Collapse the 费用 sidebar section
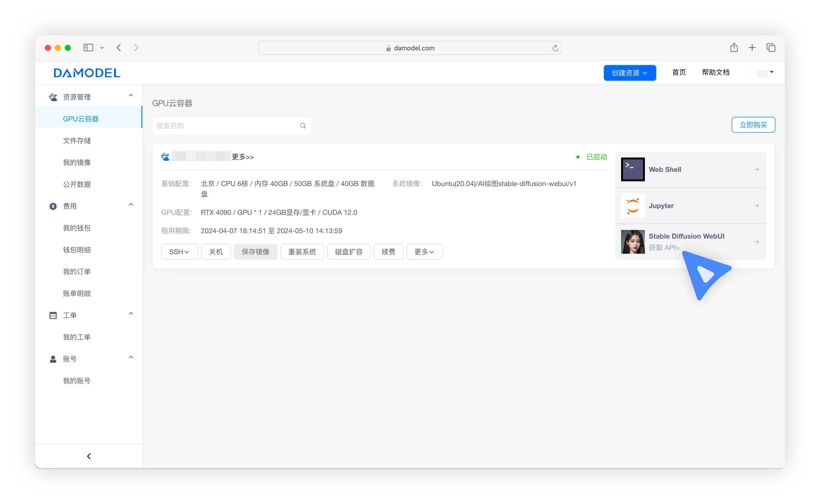Screen dimensions: 820x504 [131, 205]
